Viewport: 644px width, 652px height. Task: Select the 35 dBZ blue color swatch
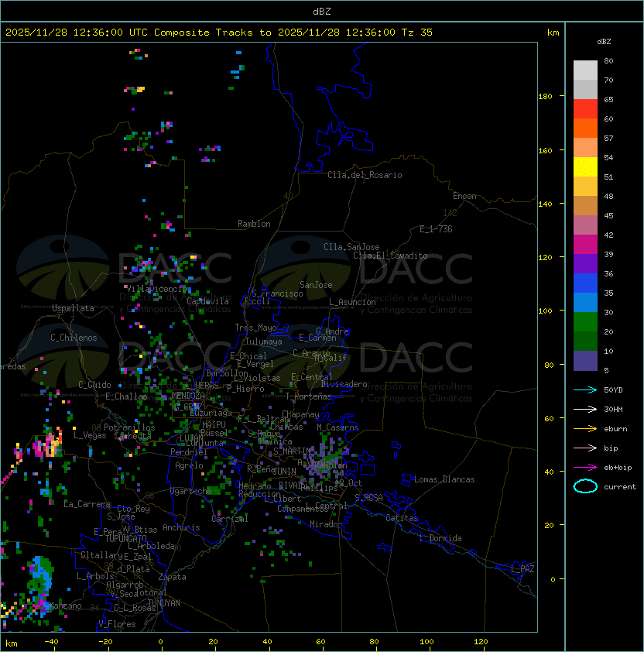585,303
